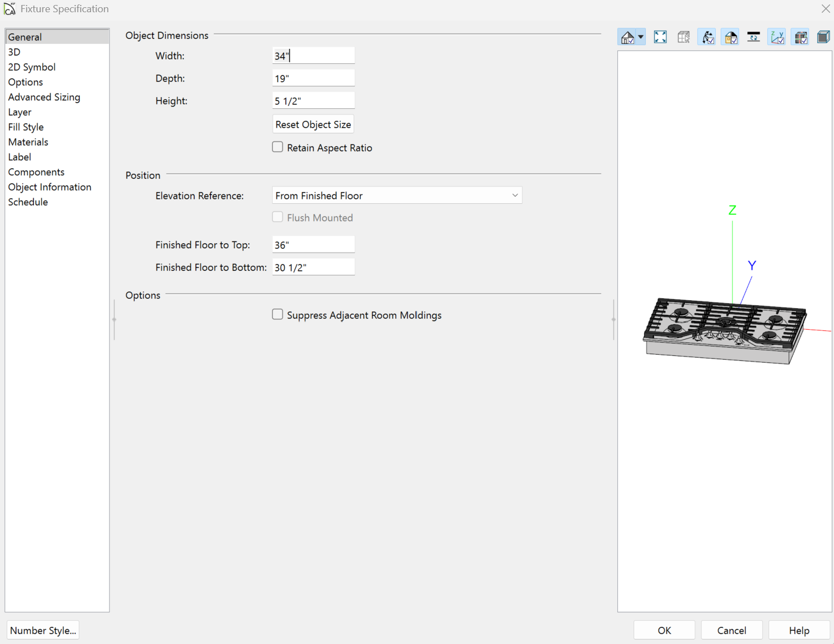The height and width of the screenshot is (644, 834).
Task: Click the house-shaped rendering view icon
Action: click(627, 38)
